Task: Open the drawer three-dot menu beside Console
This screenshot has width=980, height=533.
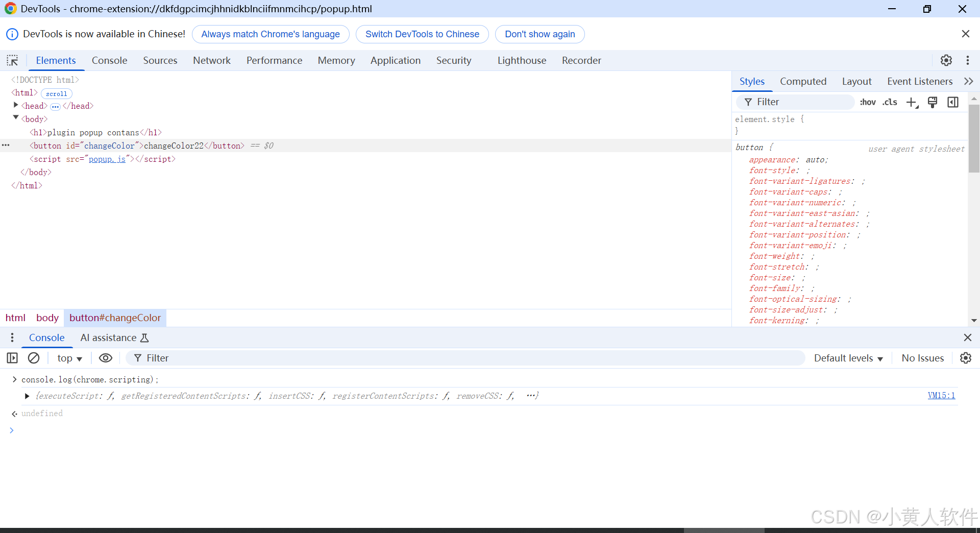Action: 12,337
